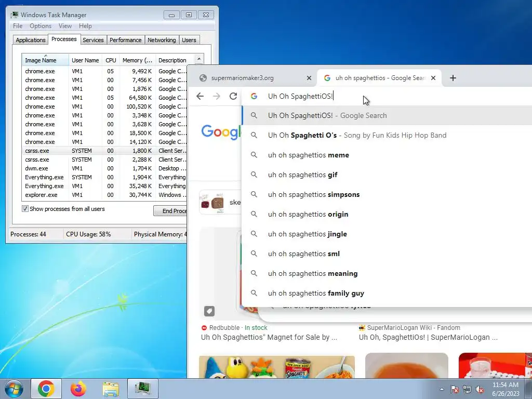The image size is (532, 399).
Task: Sort processes by Image Name column
Action: tap(46, 60)
